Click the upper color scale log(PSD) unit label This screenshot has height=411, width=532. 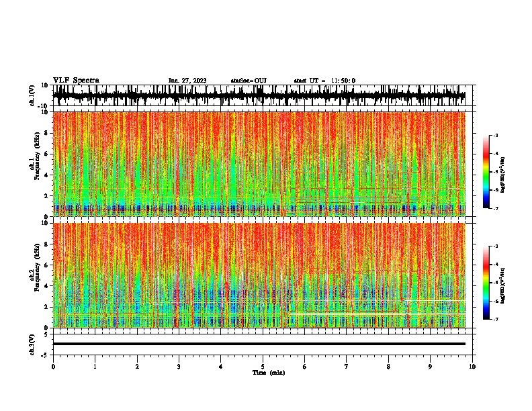point(502,175)
